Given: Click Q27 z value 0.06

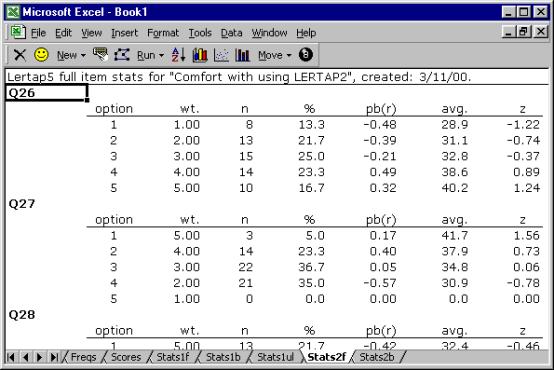Looking at the screenshot, I should click(526, 267).
